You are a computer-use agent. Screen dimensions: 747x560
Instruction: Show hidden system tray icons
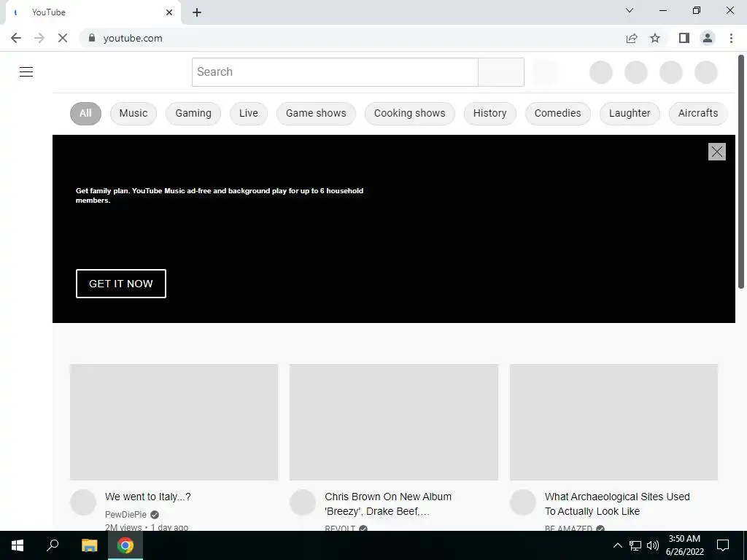(x=617, y=545)
